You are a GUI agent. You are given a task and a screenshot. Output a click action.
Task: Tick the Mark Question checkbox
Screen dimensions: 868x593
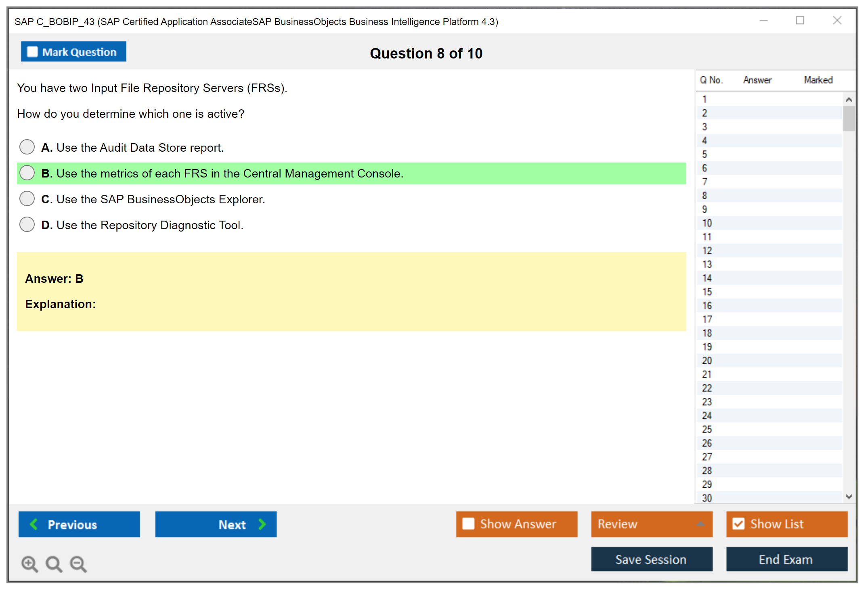(32, 52)
